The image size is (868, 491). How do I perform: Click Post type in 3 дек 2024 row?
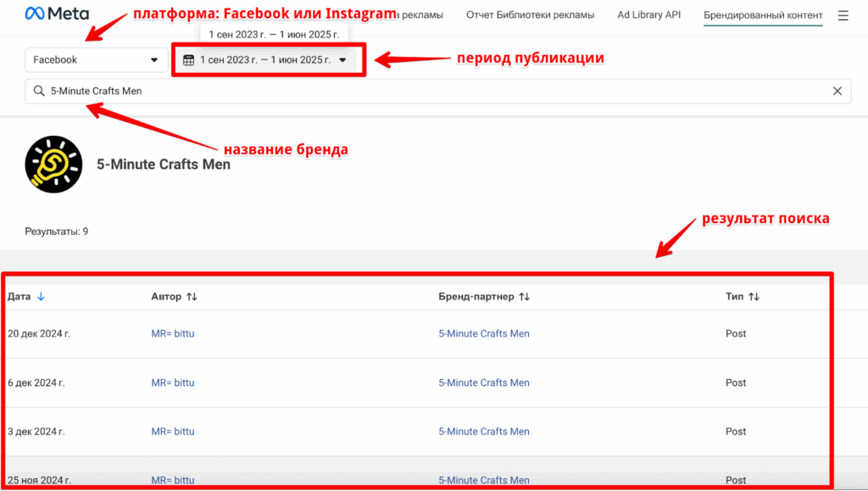pyautogui.click(x=736, y=432)
